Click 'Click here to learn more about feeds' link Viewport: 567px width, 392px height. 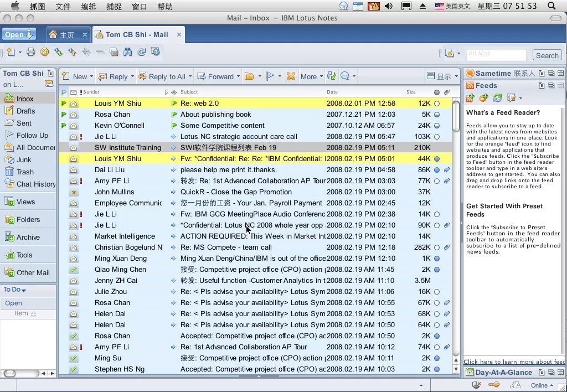pos(514,362)
